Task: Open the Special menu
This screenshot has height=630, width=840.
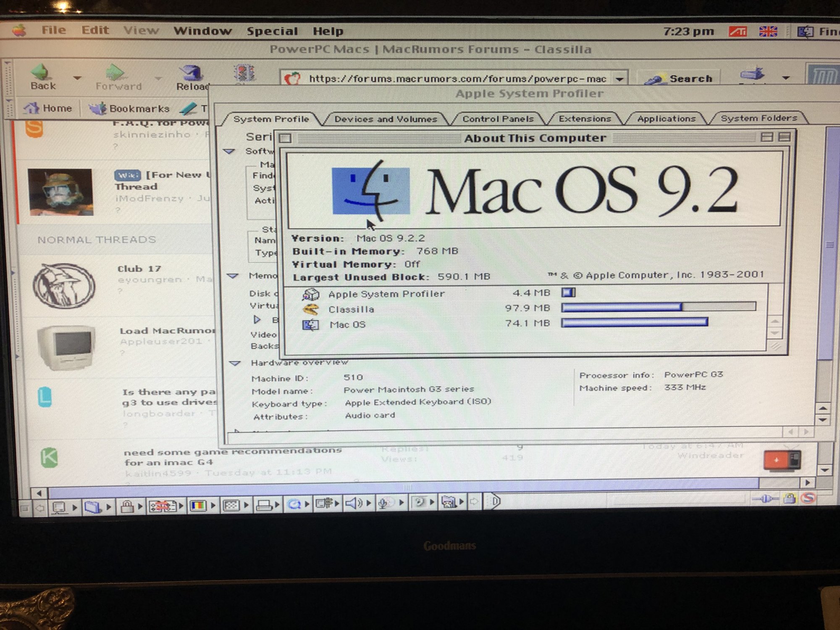Action: click(x=272, y=31)
